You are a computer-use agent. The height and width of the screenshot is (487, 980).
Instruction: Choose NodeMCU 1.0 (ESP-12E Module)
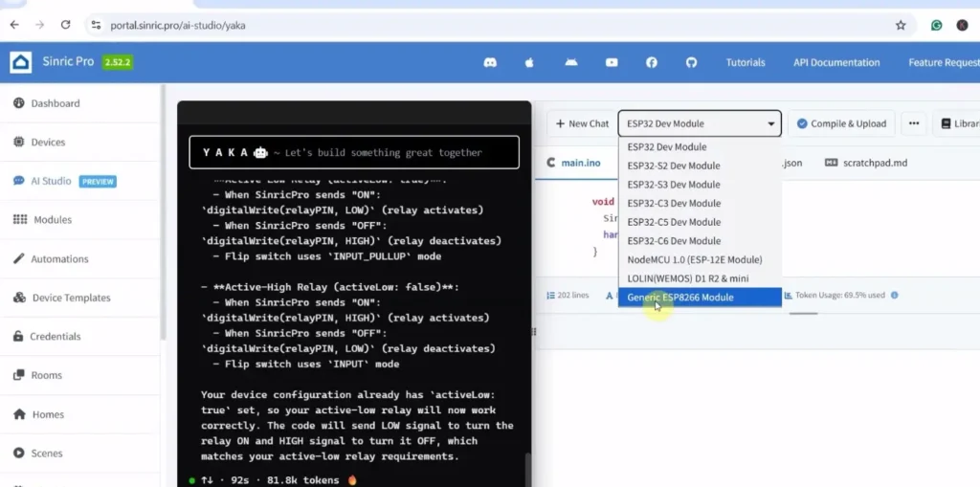point(694,259)
